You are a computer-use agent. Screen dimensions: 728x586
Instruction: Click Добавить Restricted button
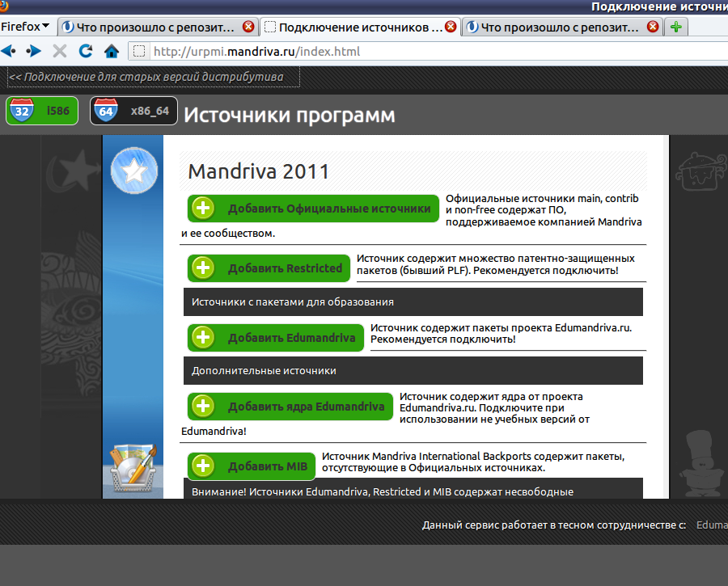click(x=269, y=268)
